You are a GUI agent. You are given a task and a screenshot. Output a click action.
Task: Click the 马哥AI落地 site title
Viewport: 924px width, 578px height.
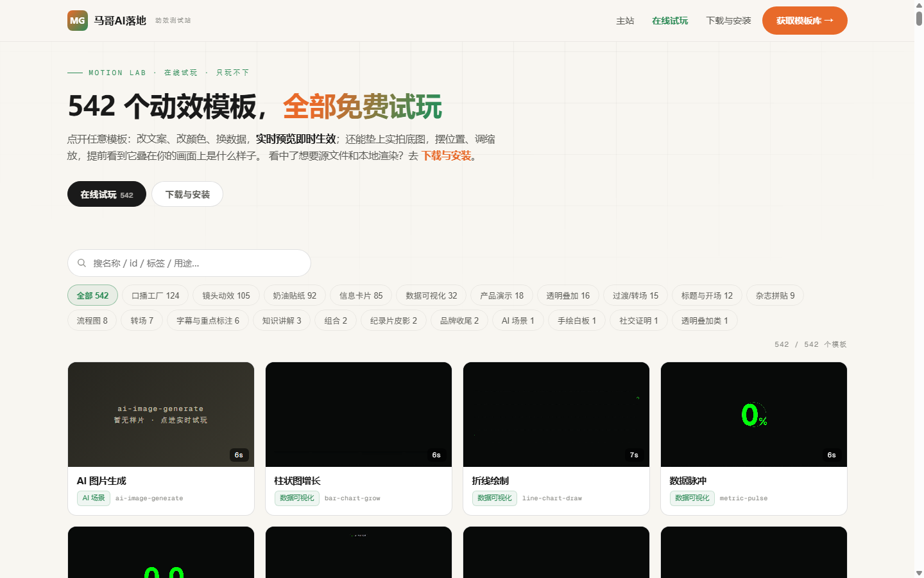click(120, 21)
